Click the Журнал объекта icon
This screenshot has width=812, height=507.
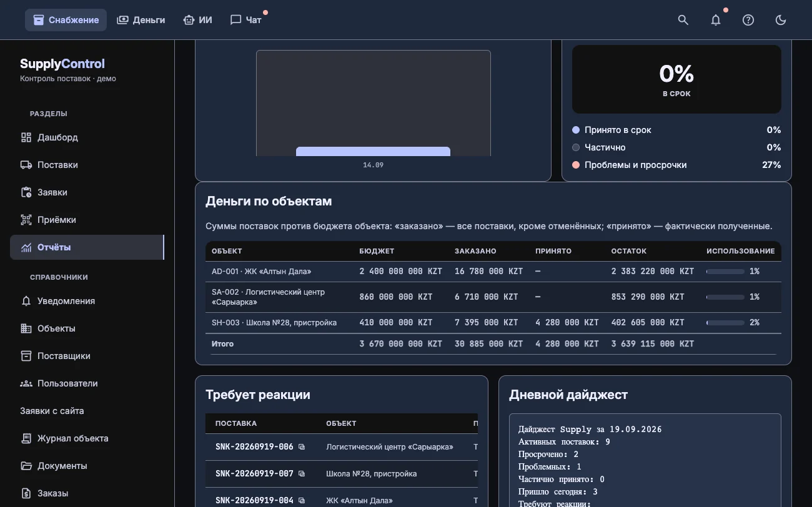[x=26, y=438]
